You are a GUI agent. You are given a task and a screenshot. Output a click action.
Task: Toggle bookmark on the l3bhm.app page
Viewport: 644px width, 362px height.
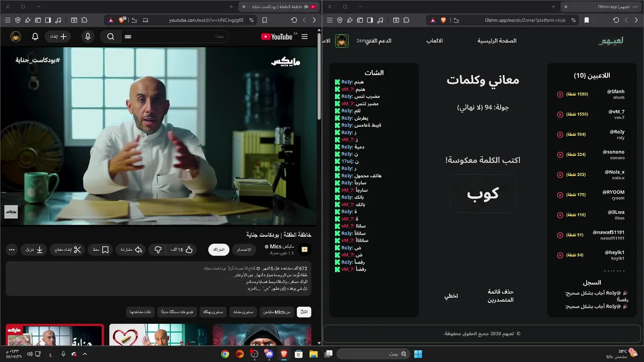(587, 20)
